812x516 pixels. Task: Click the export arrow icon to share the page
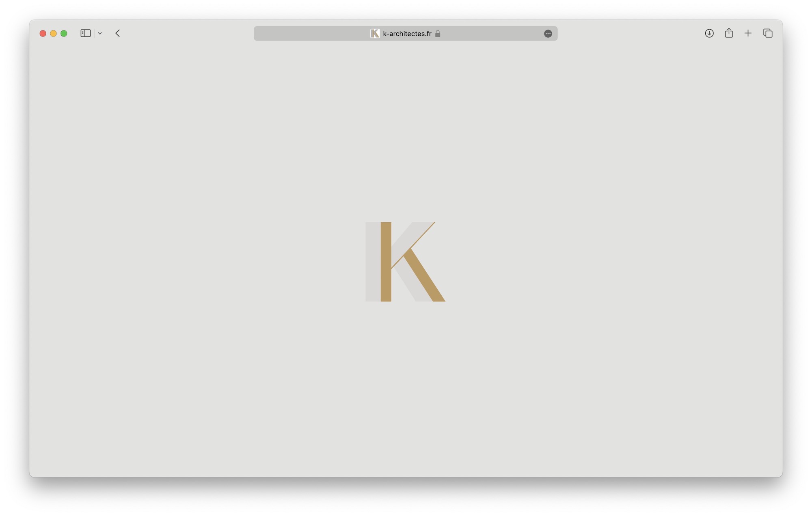(x=728, y=33)
